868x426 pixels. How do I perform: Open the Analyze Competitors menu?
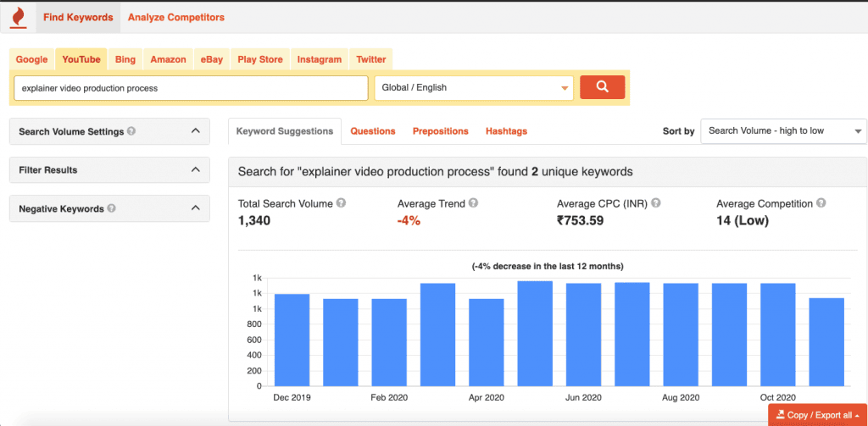[176, 17]
